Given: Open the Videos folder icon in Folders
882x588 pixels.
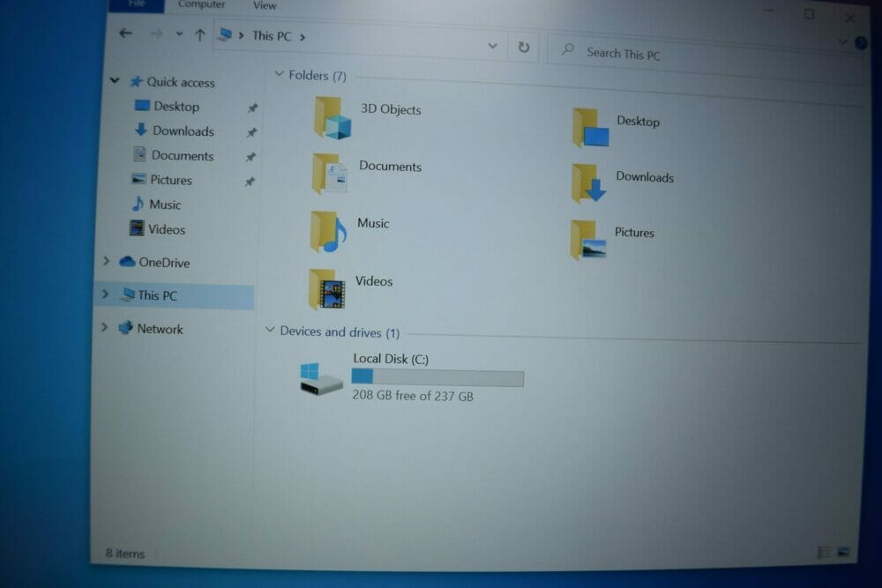Looking at the screenshot, I should 327,289.
